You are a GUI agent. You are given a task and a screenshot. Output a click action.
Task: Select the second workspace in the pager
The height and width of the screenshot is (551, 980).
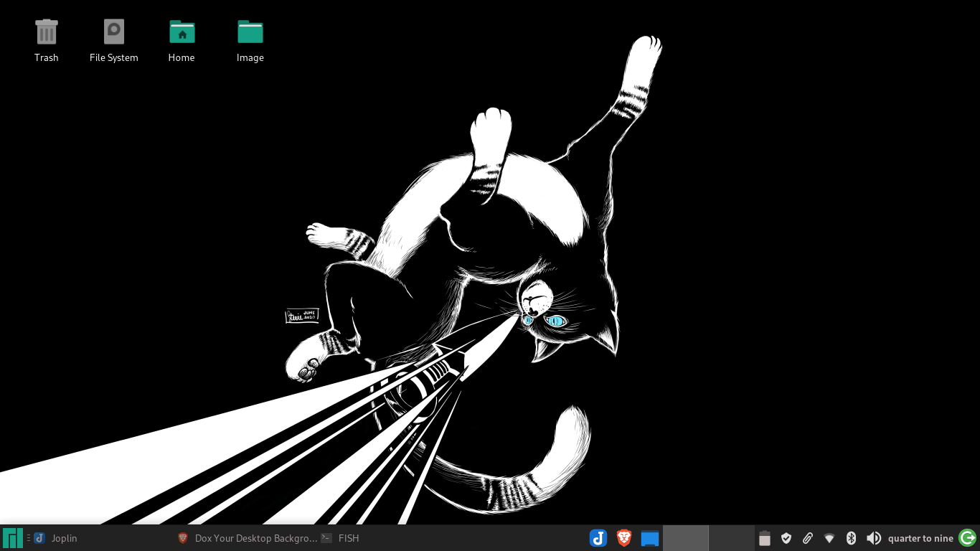pos(731,538)
